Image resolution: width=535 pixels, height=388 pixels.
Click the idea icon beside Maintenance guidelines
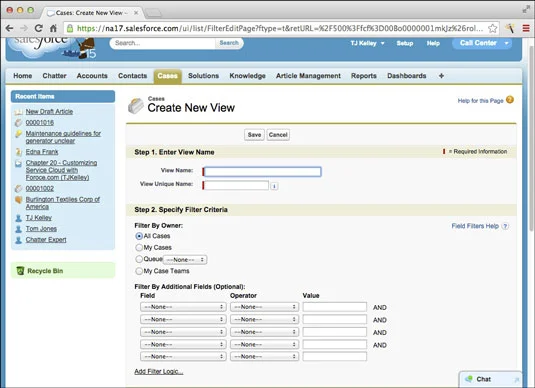click(18, 134)
